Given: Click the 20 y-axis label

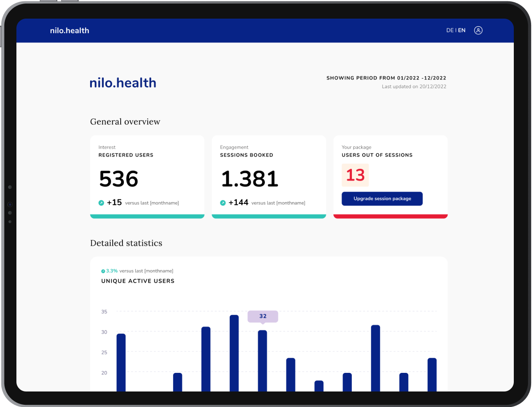Looking at the screenshot, I should [104, 373].
